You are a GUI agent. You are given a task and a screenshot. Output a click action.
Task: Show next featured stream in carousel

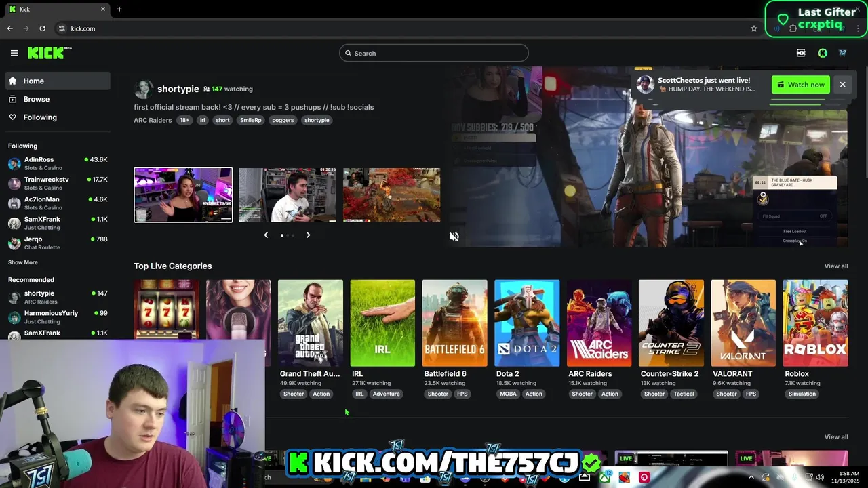[x=308, y=235]
